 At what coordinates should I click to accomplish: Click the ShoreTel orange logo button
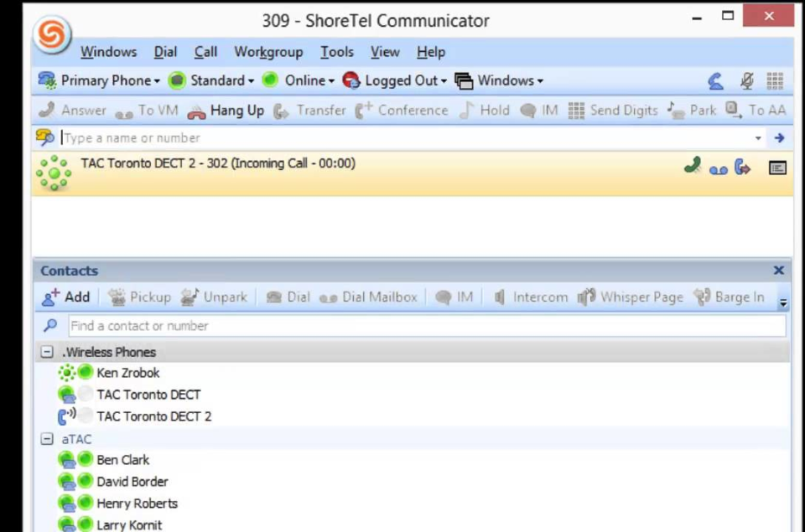coord(52,34)
